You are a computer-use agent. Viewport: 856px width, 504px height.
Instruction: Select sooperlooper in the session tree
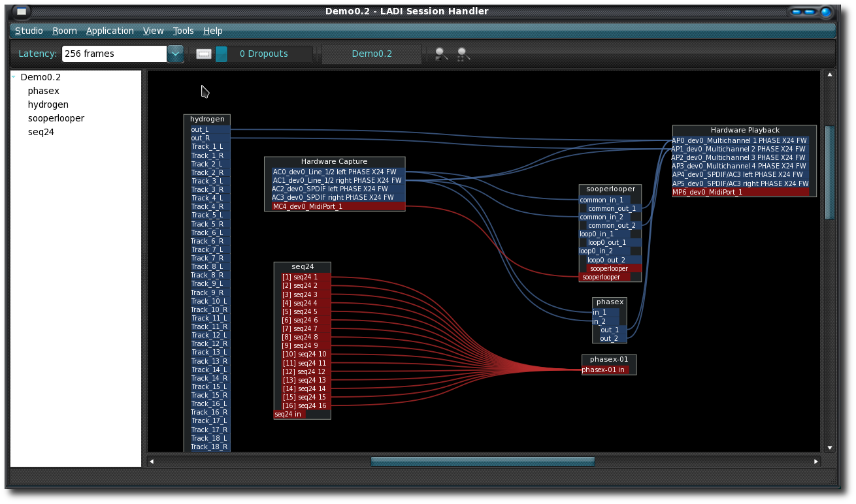(x=56, y=118)
